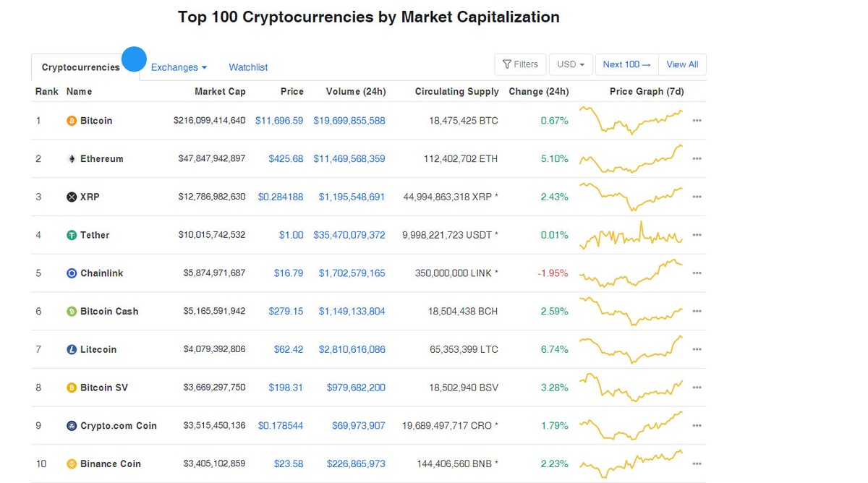The width and height of the screenshot is (868, 483).
Task: Click the Bitcoin coin icon
Action: point(71,121)
